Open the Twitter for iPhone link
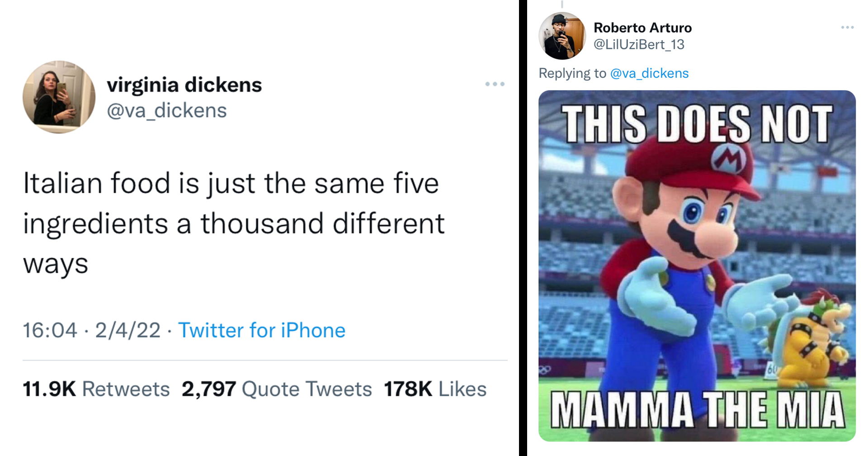 pos(262,330)
